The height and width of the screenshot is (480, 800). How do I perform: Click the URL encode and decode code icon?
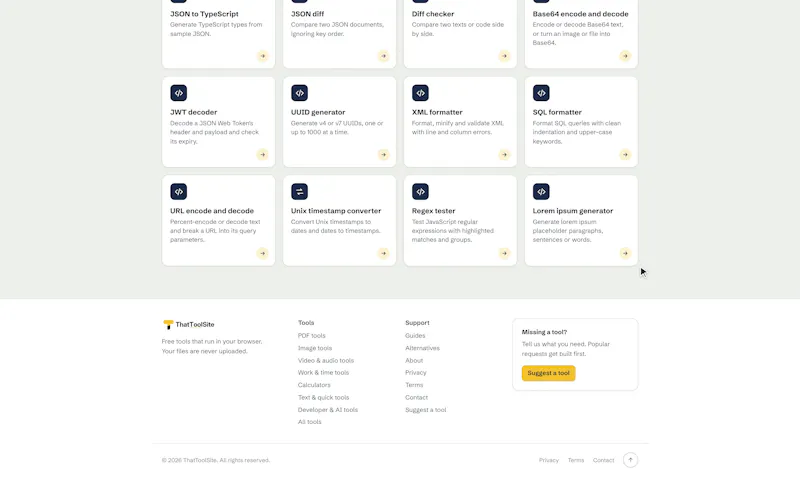(179, 192)
